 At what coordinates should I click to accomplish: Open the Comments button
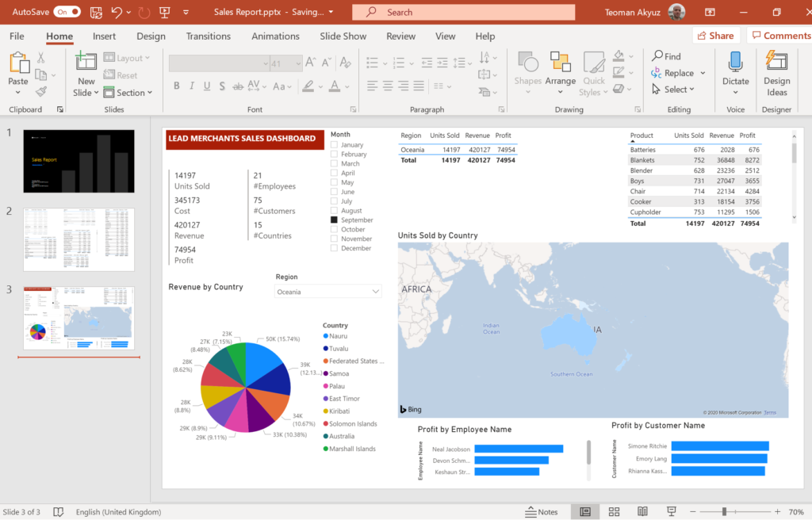(780, 36)
